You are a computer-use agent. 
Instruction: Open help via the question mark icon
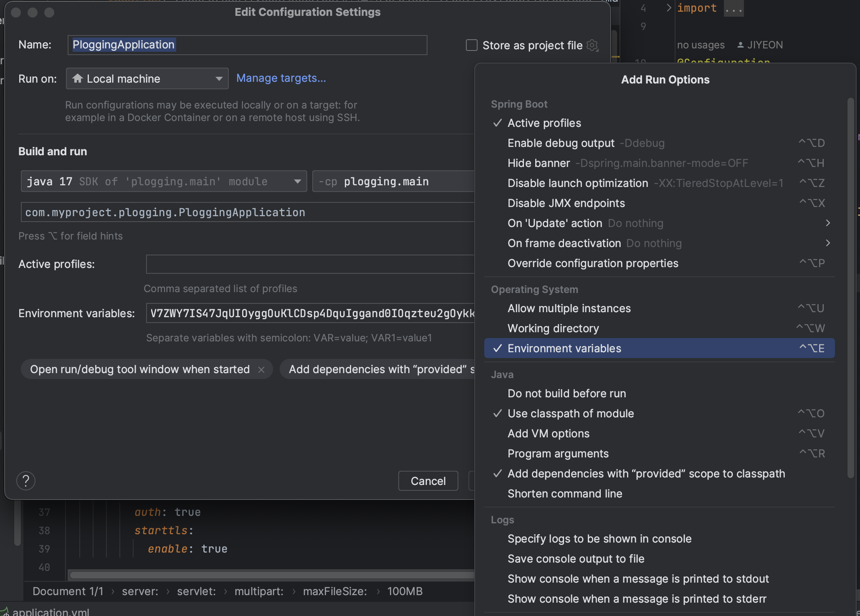coord(26,481)
